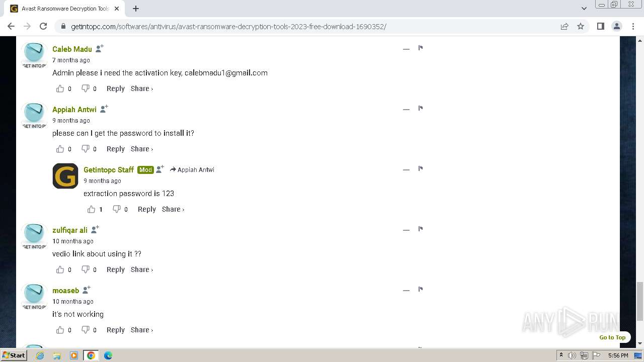This screenshot has width=644, height=362.
Task: Open Microsoft Edge from the taskbar
Action: pyautogui.click(x=108, y=355)
